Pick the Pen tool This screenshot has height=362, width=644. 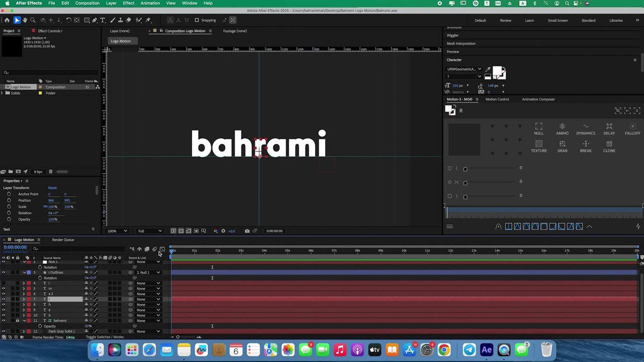[94, 20]
